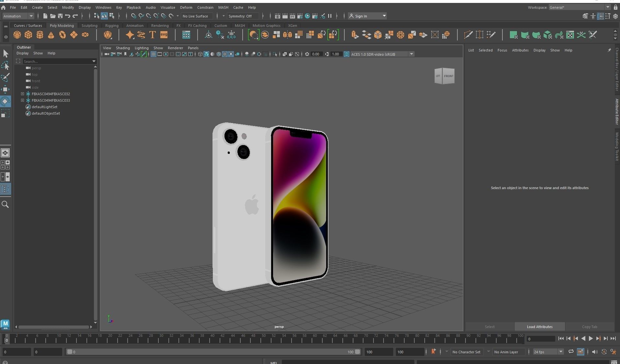The height and width of the screenshot is (364, 620).
Task: Toggle viewport textured display
Action: (225, 54)
